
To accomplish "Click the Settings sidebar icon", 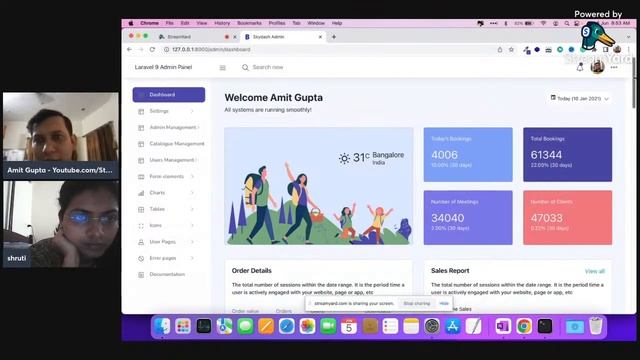I will [x=141, y=111].
